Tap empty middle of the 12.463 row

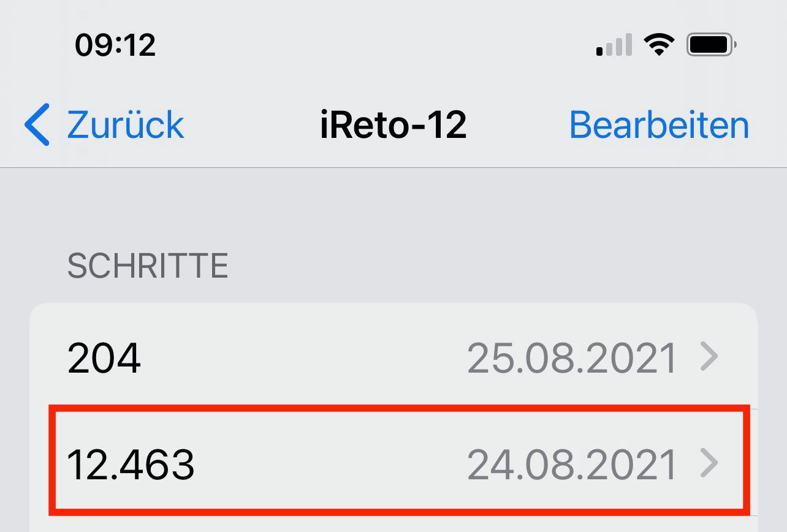(x=325, y=465)
